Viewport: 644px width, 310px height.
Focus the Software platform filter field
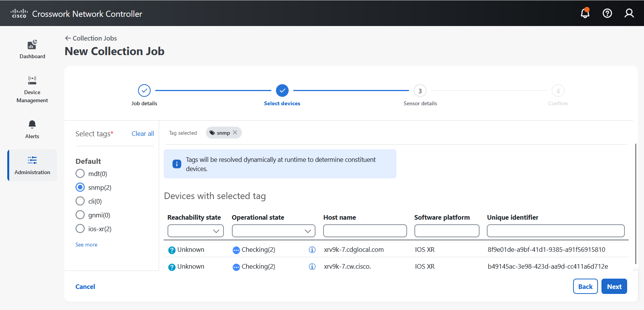point(447,231)
